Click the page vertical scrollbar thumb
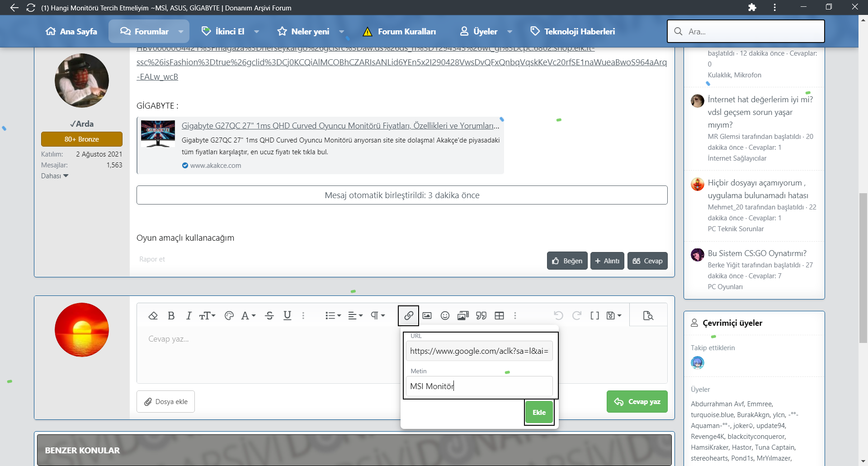 863,268
